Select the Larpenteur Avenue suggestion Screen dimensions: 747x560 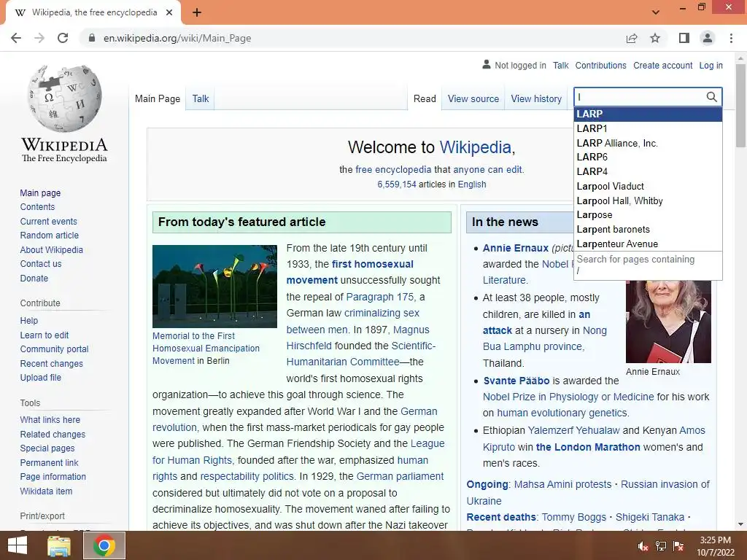point(648,244)
